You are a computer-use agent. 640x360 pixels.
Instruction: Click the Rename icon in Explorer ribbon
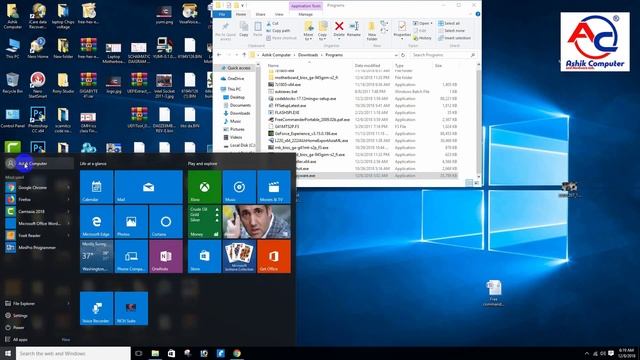pos(354,29)
